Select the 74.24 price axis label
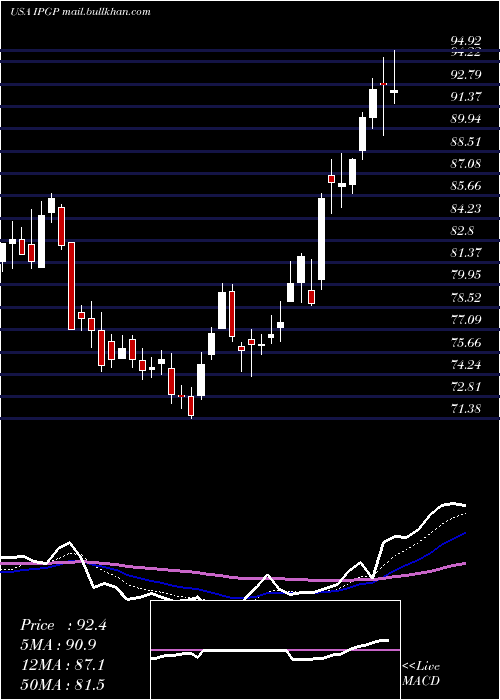 (466, 365)
